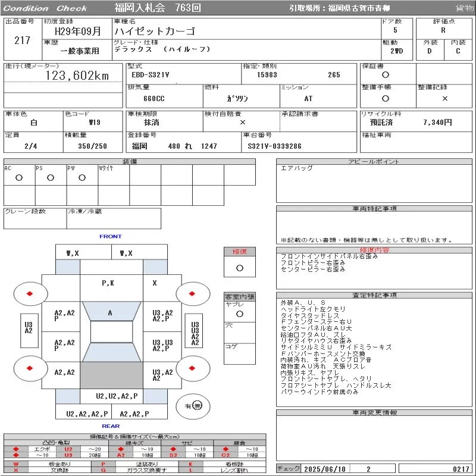The height and width of the screenshot is (476, 476).
Task: Click the red diamond next to エクボ in legend
Action: pos(16,449)
